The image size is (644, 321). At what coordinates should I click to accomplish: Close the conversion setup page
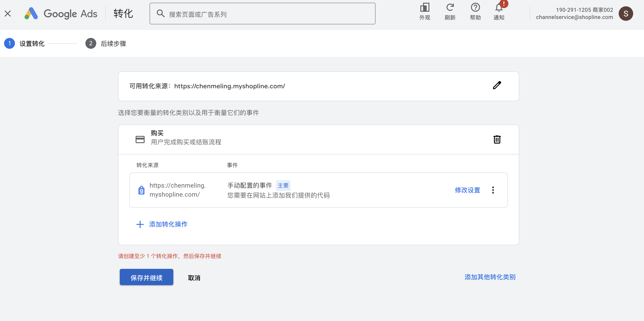[8, 14]
